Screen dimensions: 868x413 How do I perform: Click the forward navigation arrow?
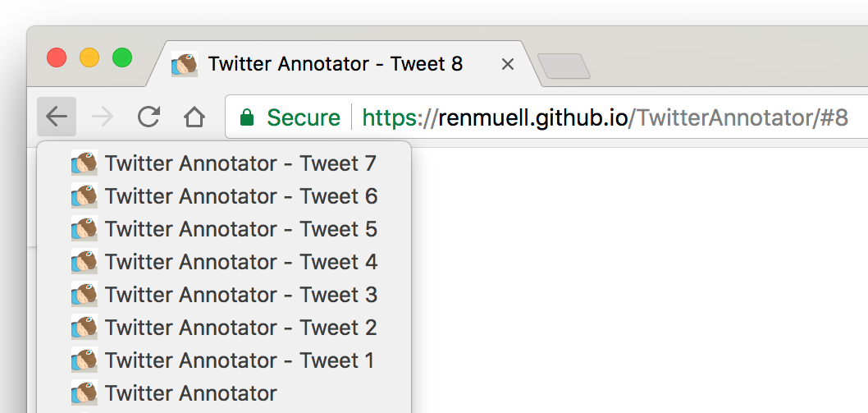click(x=103, y=117)
